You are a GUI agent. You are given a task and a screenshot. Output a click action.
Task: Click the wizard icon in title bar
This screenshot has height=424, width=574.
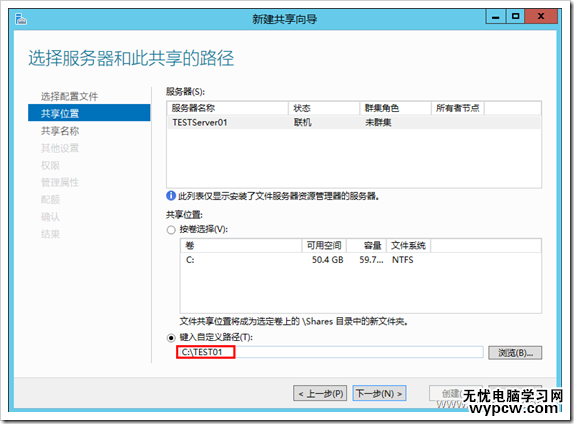[x=21, y=19]
